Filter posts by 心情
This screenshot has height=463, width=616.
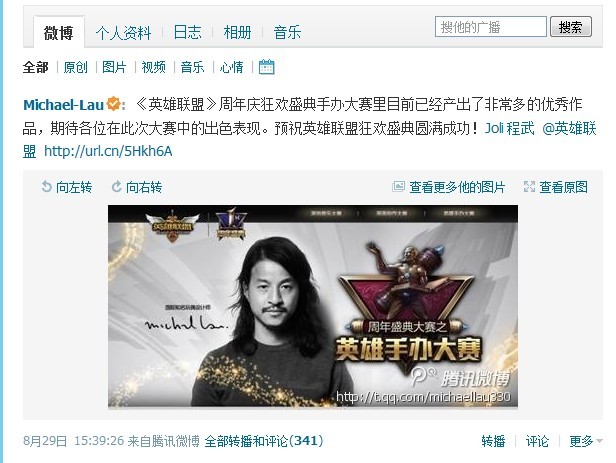pos(231,67)
